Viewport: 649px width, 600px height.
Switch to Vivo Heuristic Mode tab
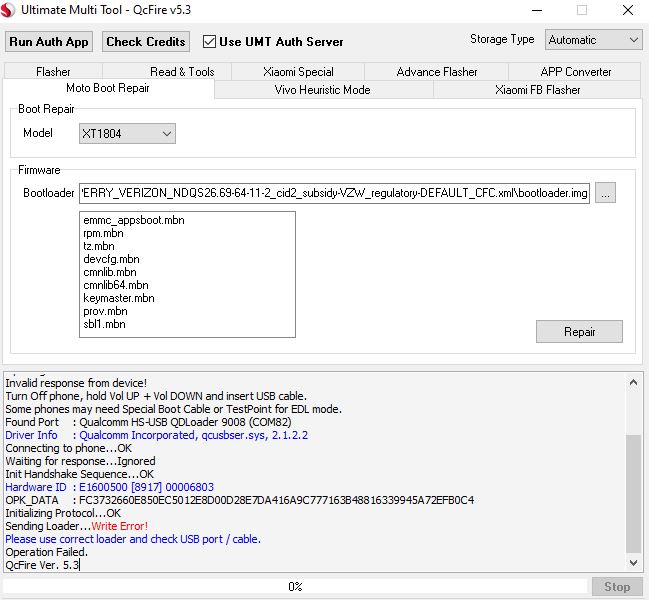[x=322, y=90]
